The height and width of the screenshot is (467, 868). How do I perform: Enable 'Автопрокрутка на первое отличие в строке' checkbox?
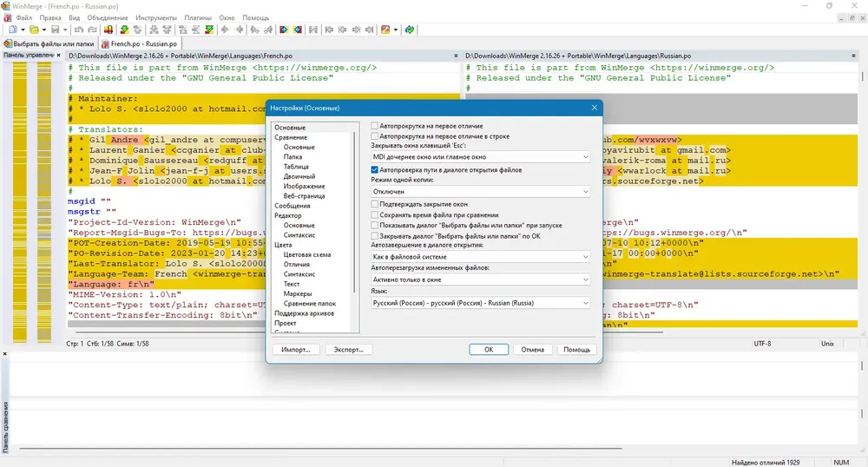(x=375, y=136)
